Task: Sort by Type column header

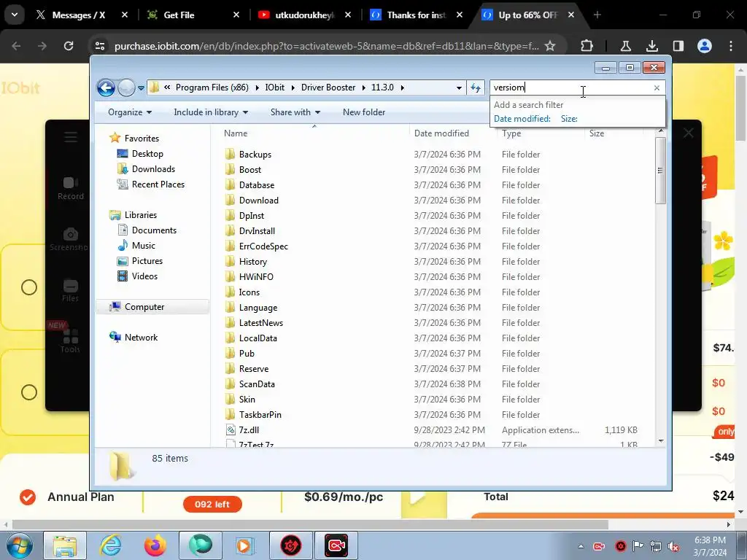Action: [x=511, y=133]
